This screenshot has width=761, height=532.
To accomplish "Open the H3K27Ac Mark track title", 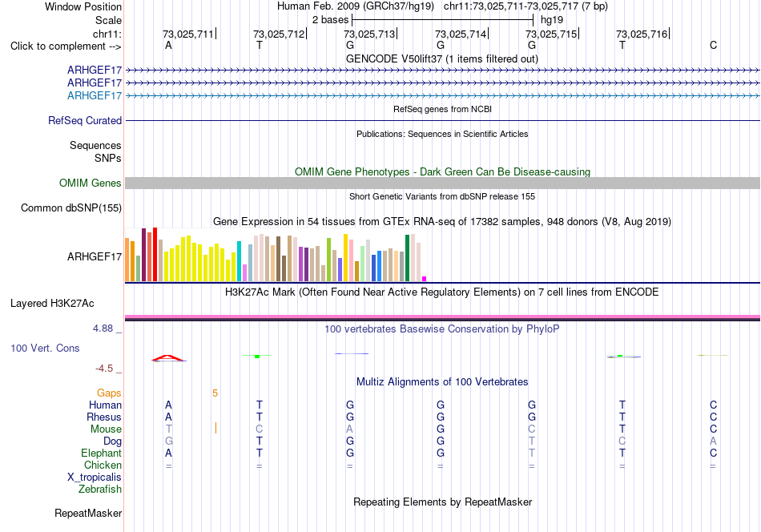I will (x=441, y=292).
